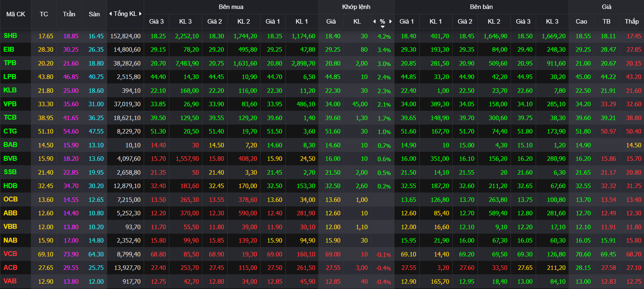Click the right arrow beside Tổng KL header

tap(140, 14)
